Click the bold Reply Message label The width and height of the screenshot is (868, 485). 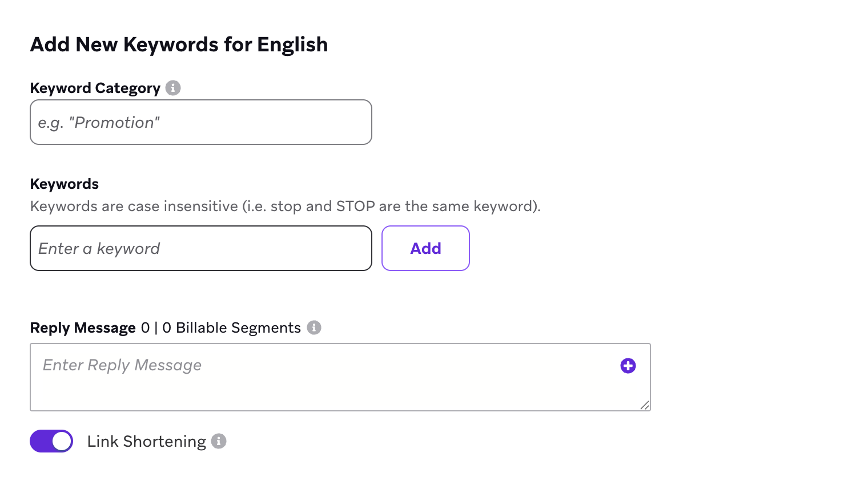coord(83,328)
